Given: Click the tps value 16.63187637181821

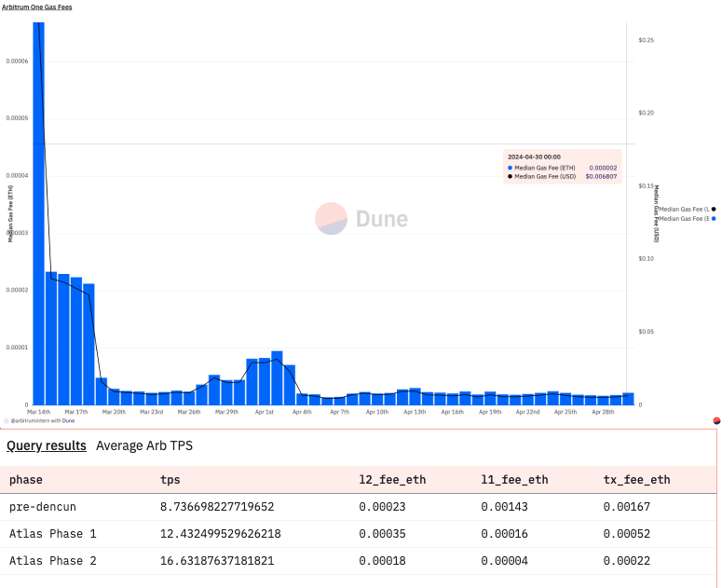Looking at the screenshot, I should coord(217,560).
